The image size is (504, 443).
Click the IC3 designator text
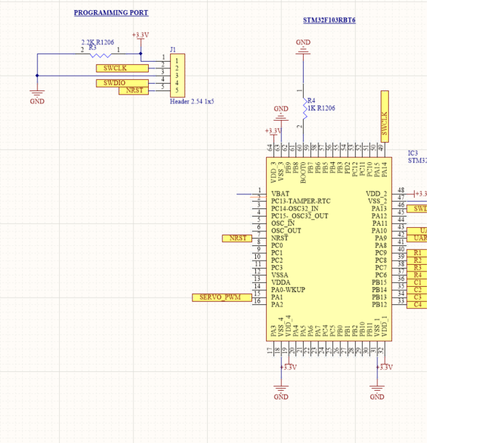(413, 153)
